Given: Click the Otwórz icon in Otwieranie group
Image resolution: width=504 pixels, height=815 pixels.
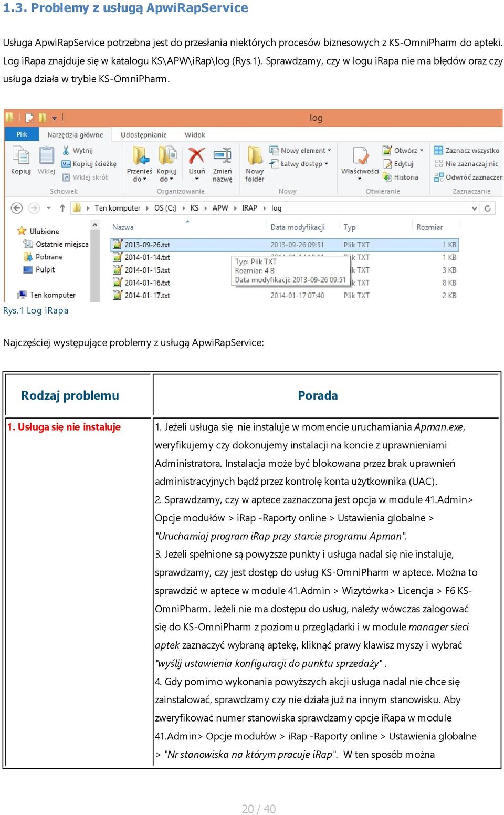Looking at the screenshot, I should (387, 150).
